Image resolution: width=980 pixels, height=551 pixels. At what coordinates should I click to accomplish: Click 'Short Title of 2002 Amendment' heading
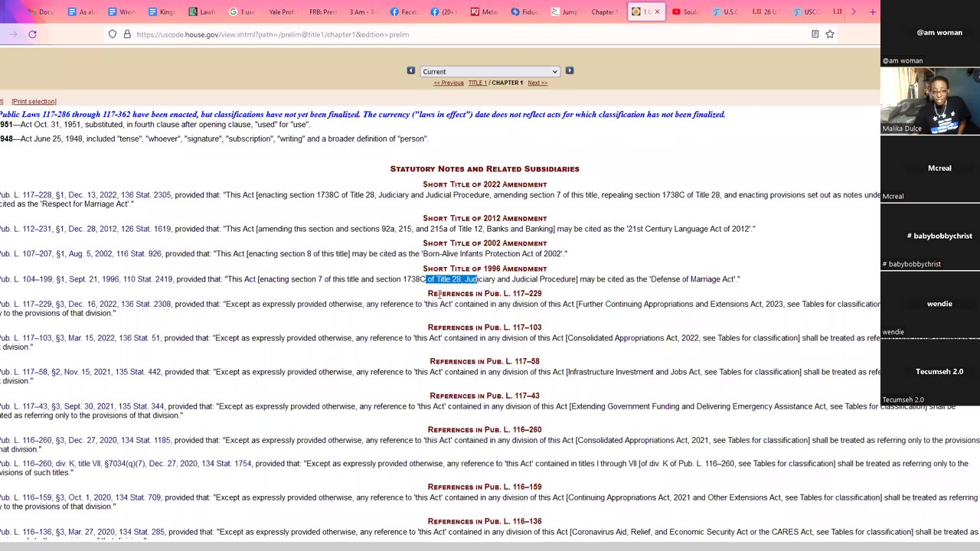tap(485, 243)
